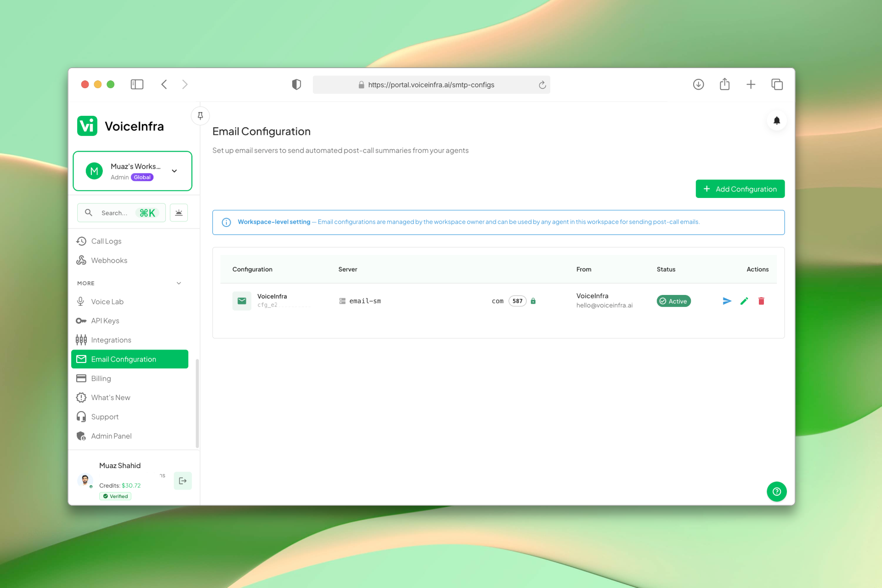
Task: Delete the VoiceInfra configuration
Action: tap(761, 301)
